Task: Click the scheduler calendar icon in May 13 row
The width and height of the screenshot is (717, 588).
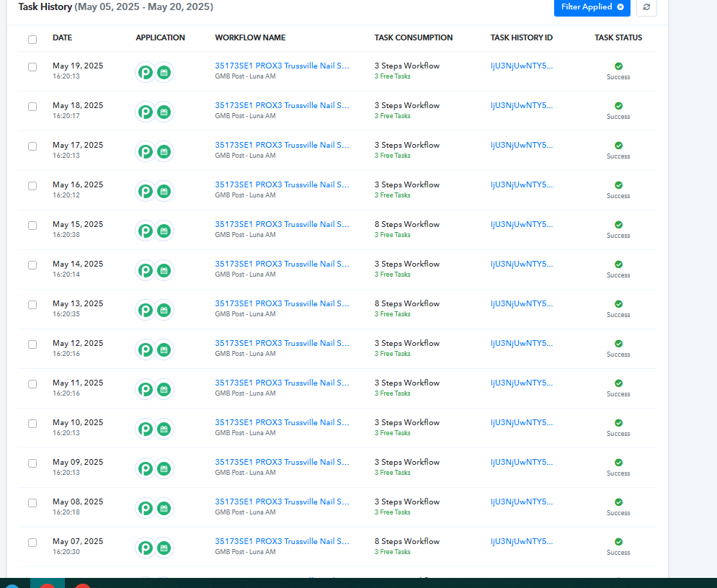Action: tap(164, 310)
